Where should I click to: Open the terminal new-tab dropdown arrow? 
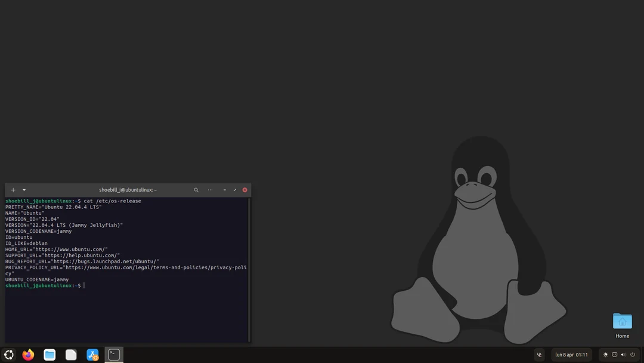tap(24, 190)
